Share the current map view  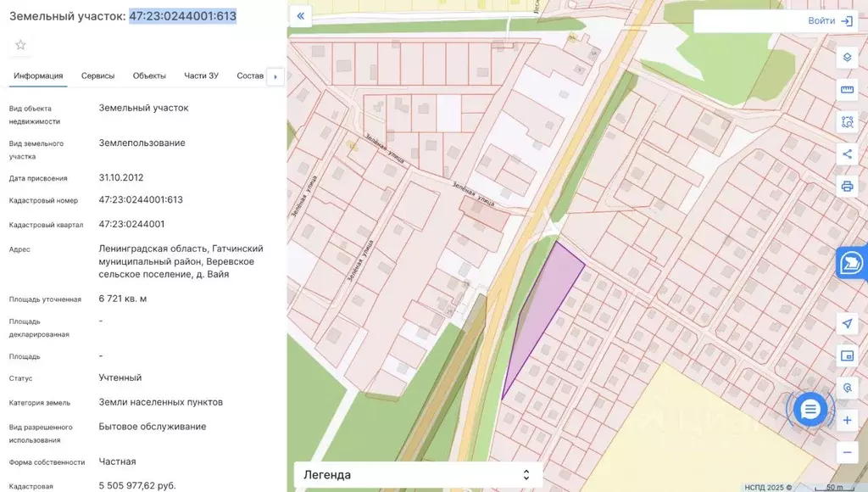coord(846,154)
